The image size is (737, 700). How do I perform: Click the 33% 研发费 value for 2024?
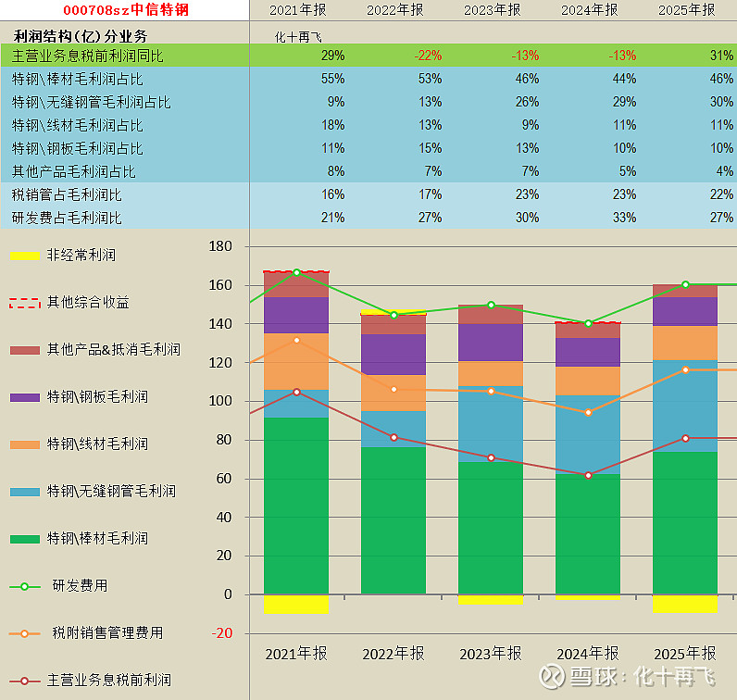pyautogui.click(x=624, y=218)
